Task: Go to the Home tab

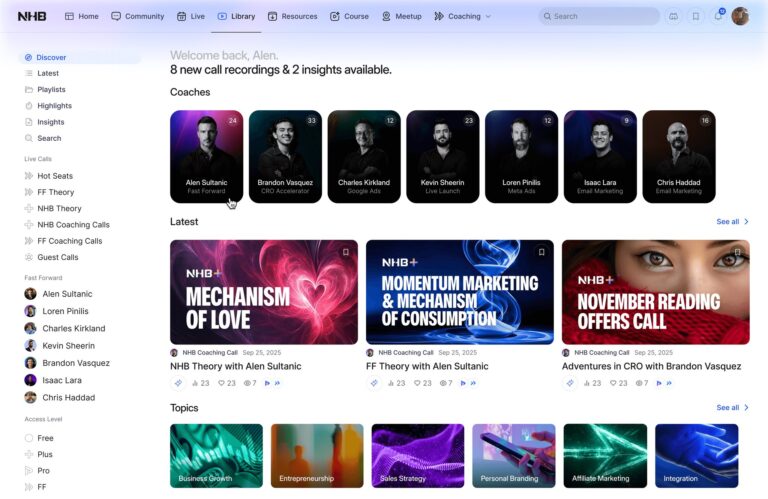Action: (82, 16)
